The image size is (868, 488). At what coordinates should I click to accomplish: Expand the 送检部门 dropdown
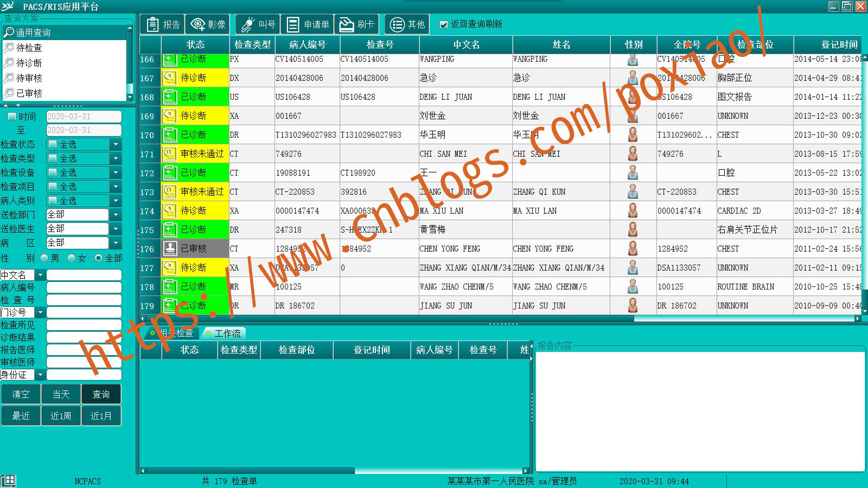pyautogui.click(x=116, y=214)
